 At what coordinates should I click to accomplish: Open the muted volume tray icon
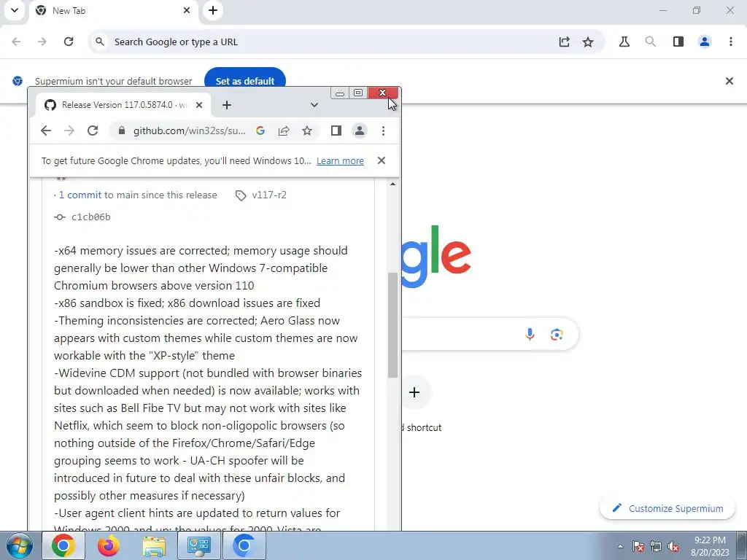(x=673, y=546)
